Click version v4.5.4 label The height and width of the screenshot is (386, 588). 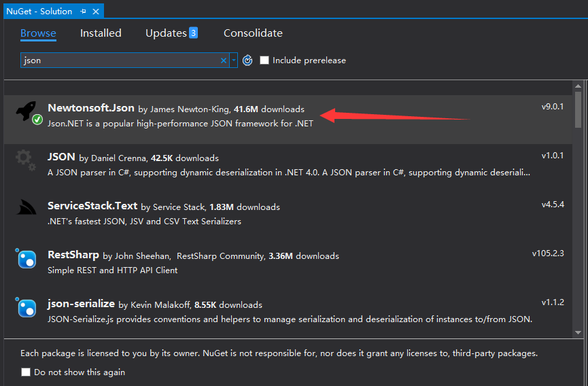tap(553, 205)
